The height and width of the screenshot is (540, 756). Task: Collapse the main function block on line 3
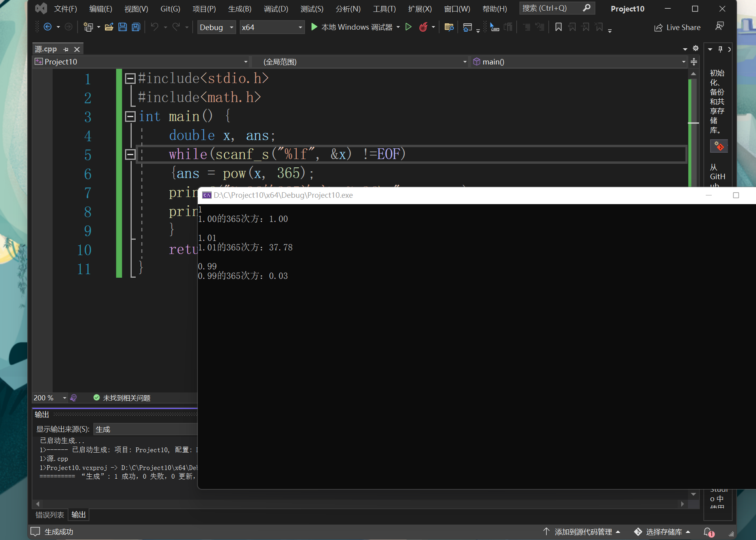click(130, 117)
